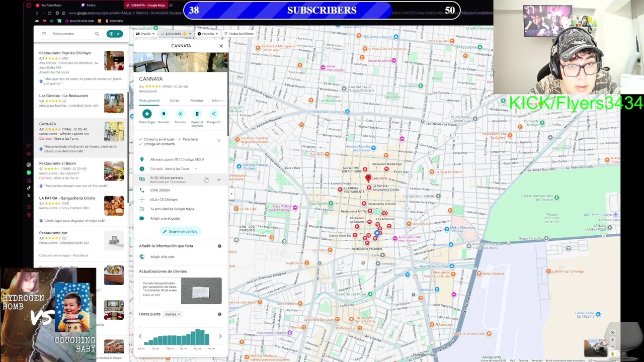Click the Guardar bookmark icon
644x362 pixels.
point(164,114)
